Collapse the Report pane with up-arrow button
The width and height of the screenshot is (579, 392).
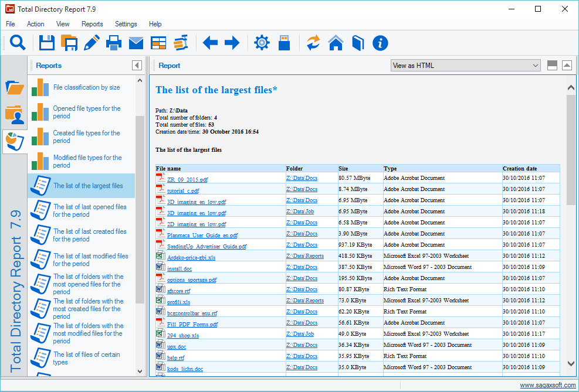click(567, 66)
